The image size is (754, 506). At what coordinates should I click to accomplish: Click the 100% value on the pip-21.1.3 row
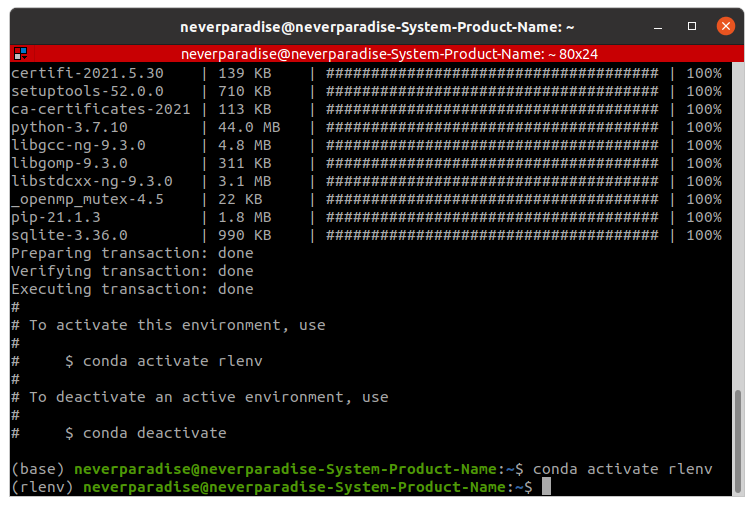pyautogui.click(x=704, y=217)
